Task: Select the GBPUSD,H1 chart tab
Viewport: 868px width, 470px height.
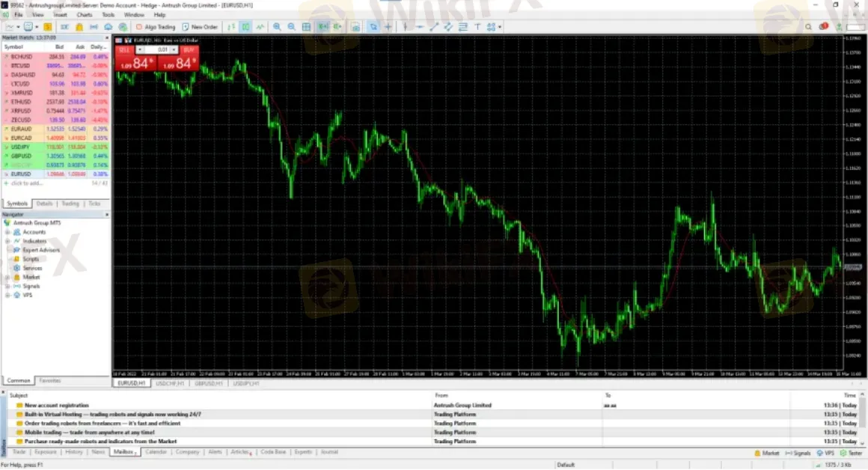Action: pyautogui.click(x=211, y=383)
